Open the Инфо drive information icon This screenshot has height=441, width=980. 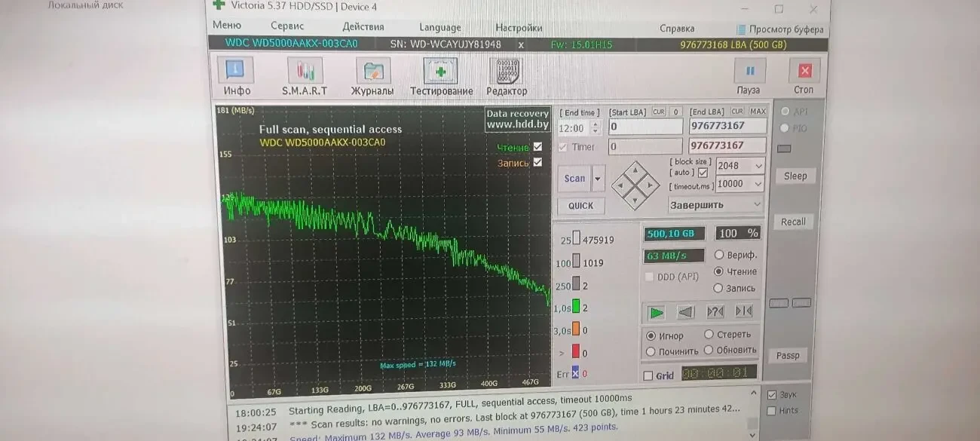[236, 72]
